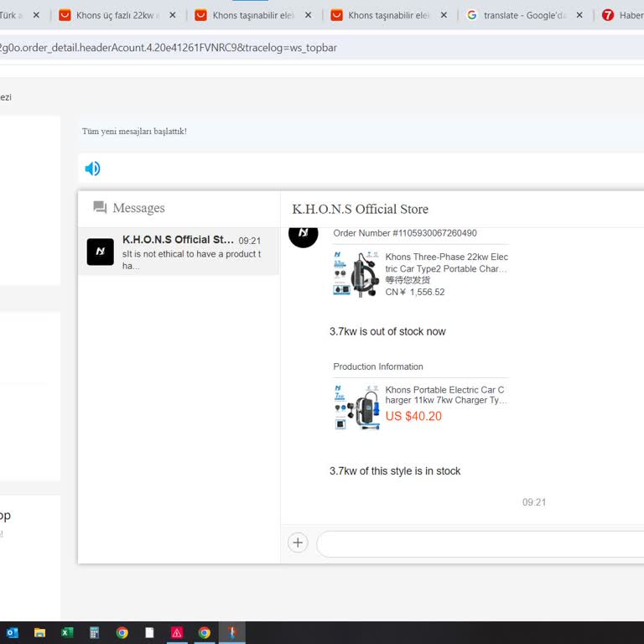Open the Calculator from the taskbar

pyautogui.click(x=95, y=633)
